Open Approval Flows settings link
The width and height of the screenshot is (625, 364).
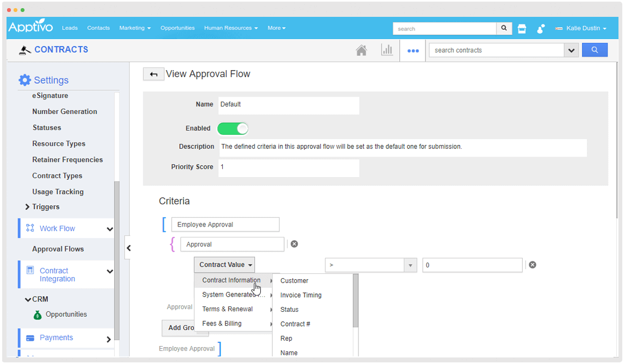pos(58,249)
